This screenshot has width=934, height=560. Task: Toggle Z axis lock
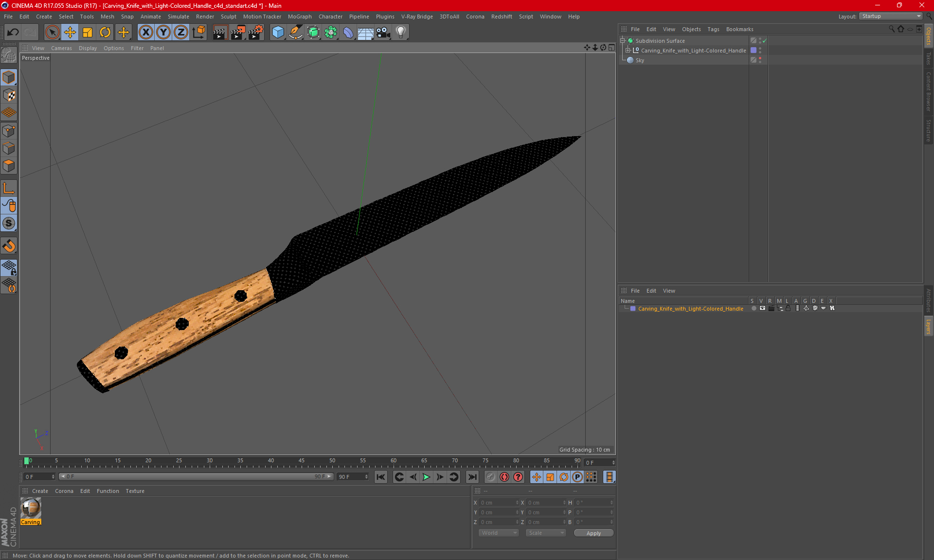[181, 32]
